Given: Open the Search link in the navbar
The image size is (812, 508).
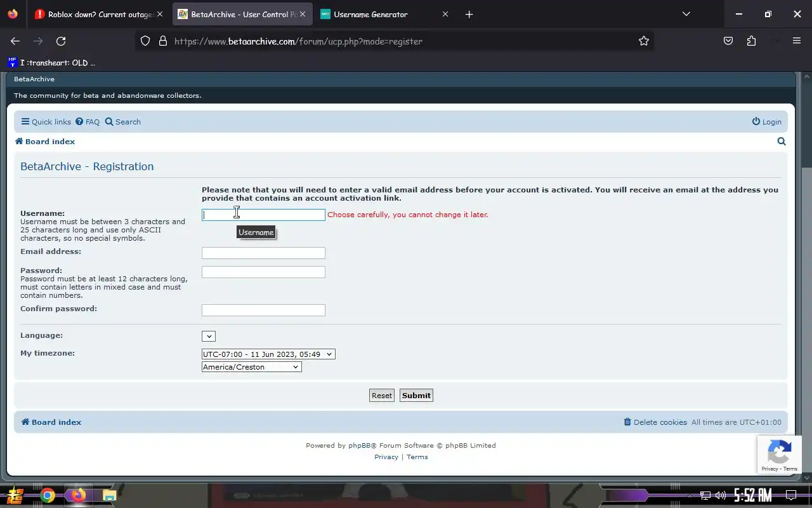Looking at the screenshot, I should [123, 122].
